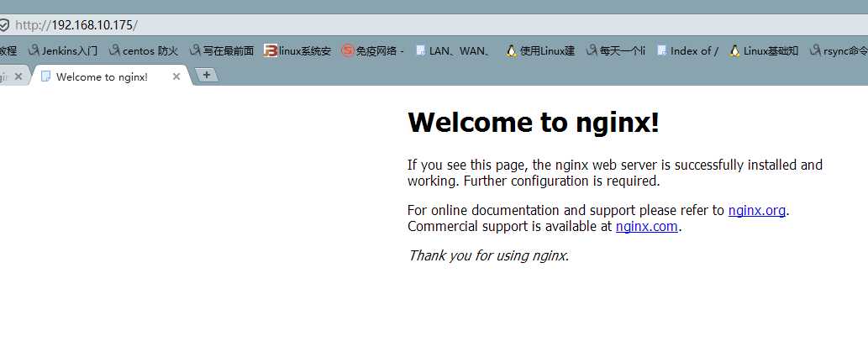Open the 写在最前面 bookmark
Viewport: 868px width, 352px height.
pyautogui.click(x=222, y=51)
